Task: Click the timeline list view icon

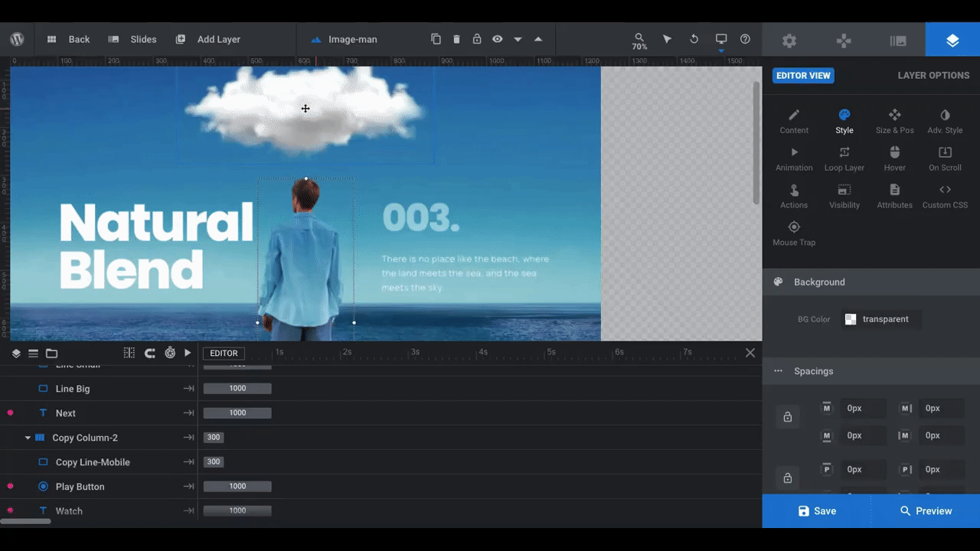Action: click(x=33, y=353)
